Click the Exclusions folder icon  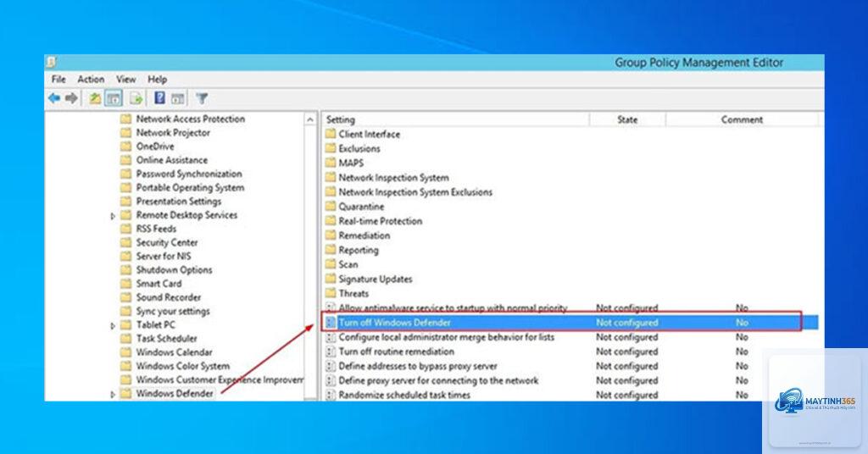point(331,148)
